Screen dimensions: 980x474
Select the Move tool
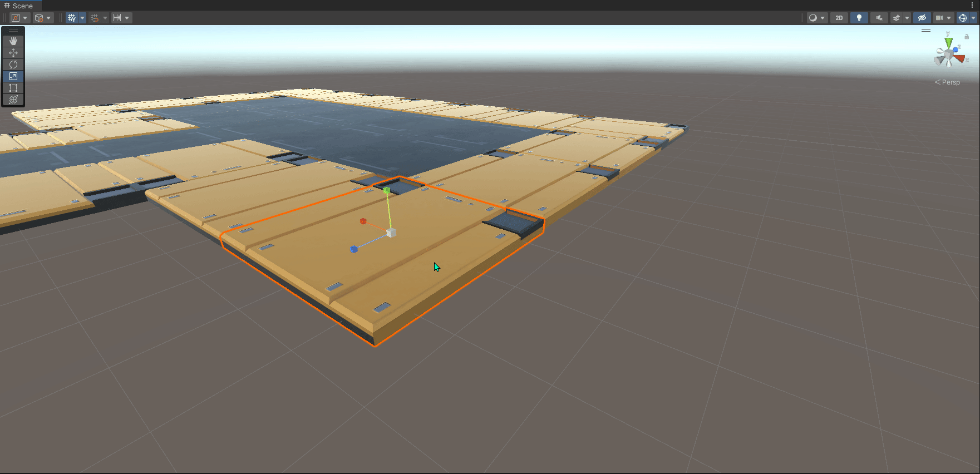click(x=13, y=53)
